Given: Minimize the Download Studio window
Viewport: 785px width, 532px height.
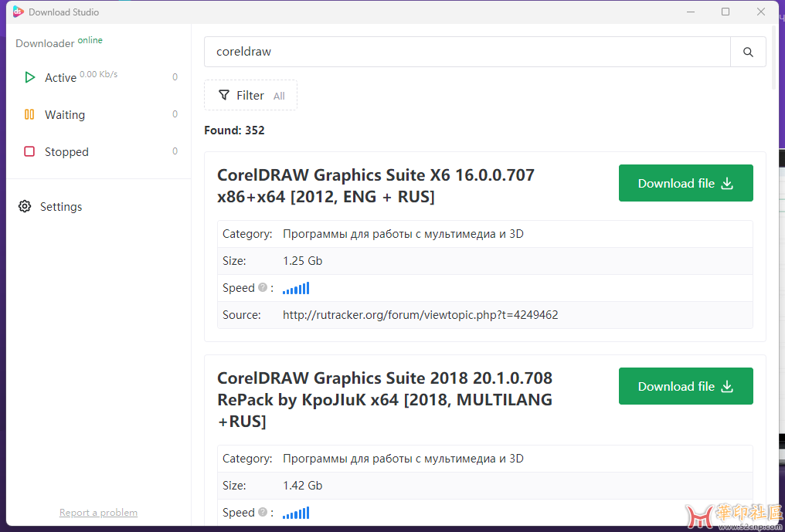Looking at the screenshot, I should [x=691, y=12].
